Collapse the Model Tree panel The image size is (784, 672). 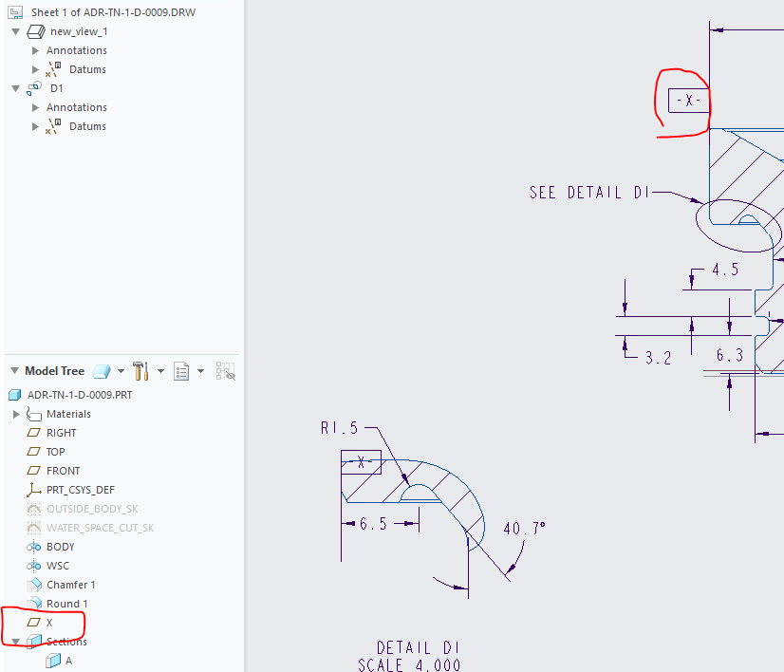[14, 370]
